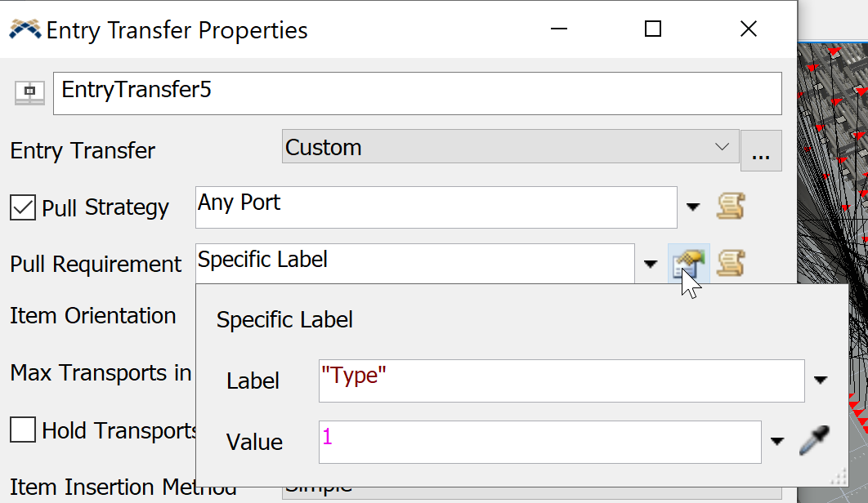Image resolution: width=868 pixels, height=503 pixels.
Task: Click the "Type" label input field
Action: 562,381
